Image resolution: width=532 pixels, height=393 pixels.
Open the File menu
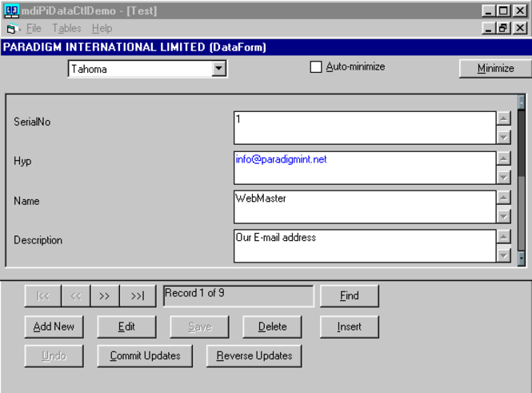34,28
